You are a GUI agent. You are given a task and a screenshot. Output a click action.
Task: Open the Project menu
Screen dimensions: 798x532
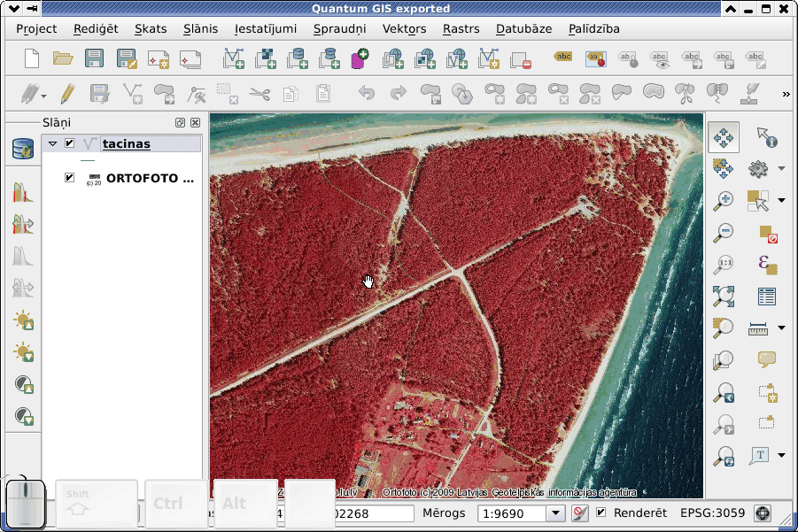36,29
